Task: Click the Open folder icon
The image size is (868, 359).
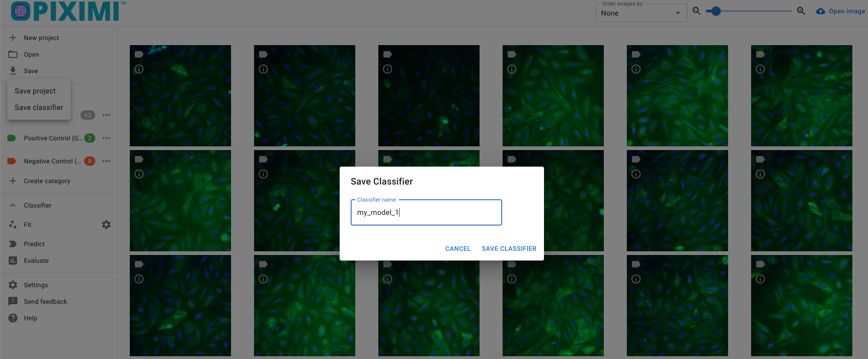Action: point(13,54)
